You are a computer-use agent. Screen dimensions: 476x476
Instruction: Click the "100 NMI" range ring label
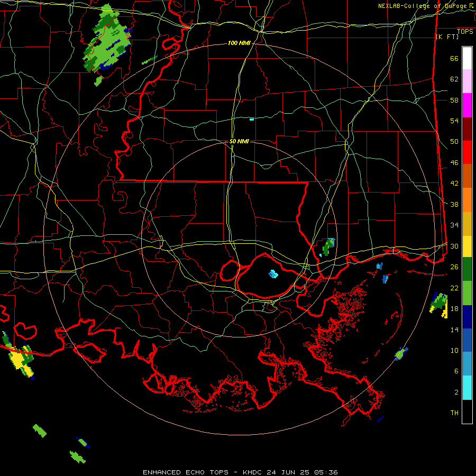(239, 43)
